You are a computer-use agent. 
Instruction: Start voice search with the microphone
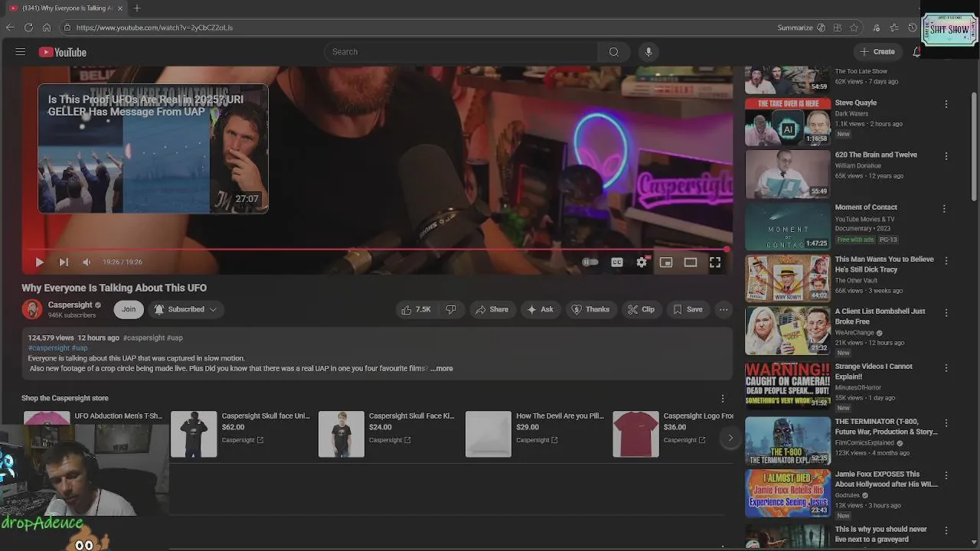pyautogui.click(x=648, y=52)
